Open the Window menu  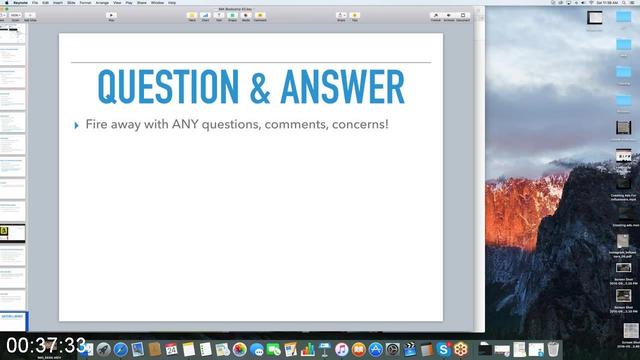(157, 2)
